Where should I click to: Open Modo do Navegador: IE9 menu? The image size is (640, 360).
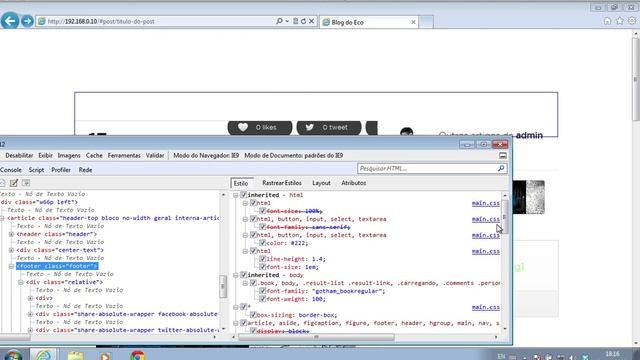(x=206, y=156)
